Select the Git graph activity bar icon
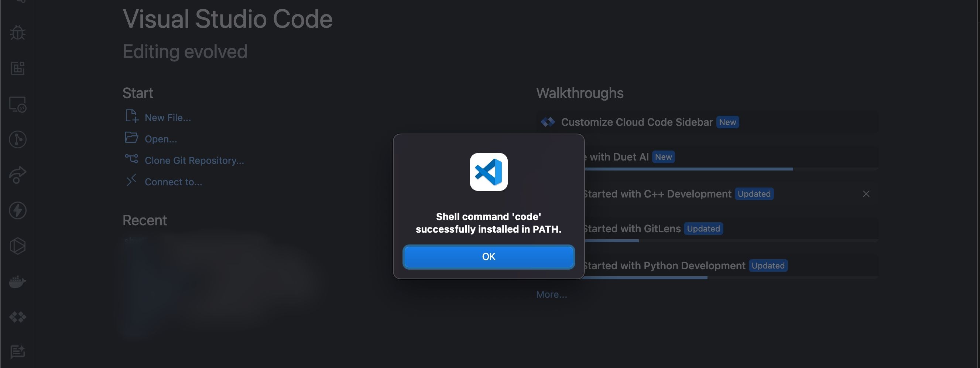Viewport: 980px width, 368px height. click(x=17, y=139)
